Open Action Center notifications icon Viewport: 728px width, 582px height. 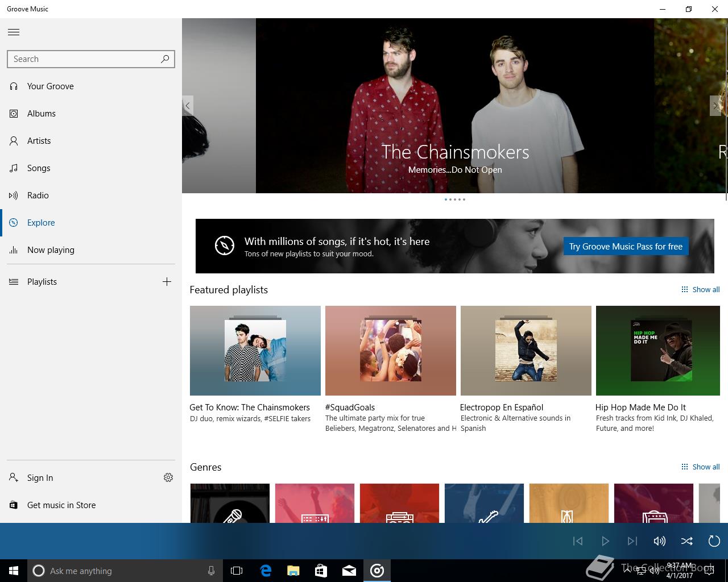coord(709,571)
